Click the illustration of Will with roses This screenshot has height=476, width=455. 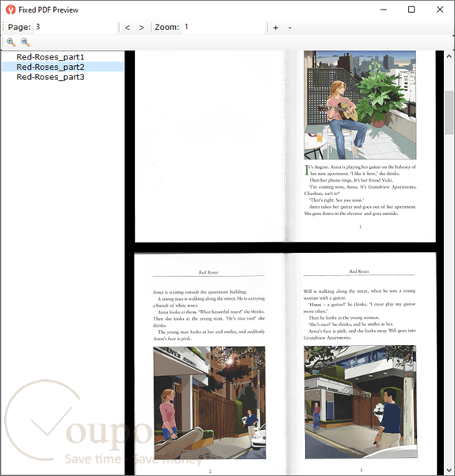pos(361,401)
